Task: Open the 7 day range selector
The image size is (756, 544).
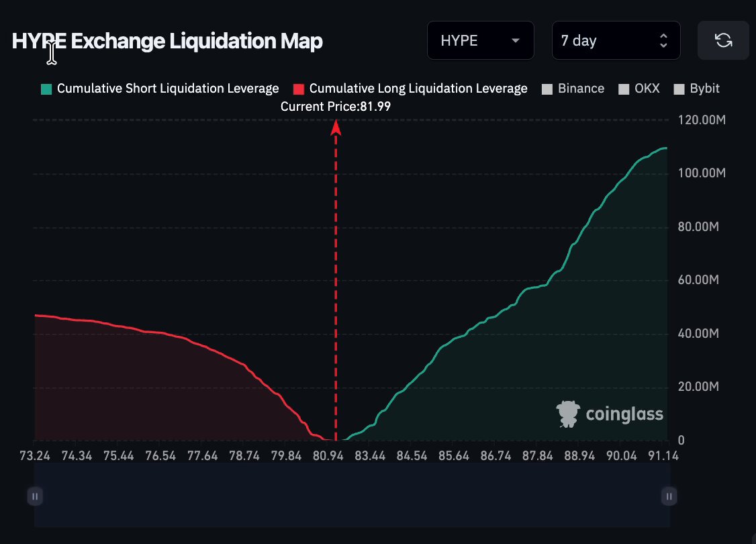Action: 616,40
